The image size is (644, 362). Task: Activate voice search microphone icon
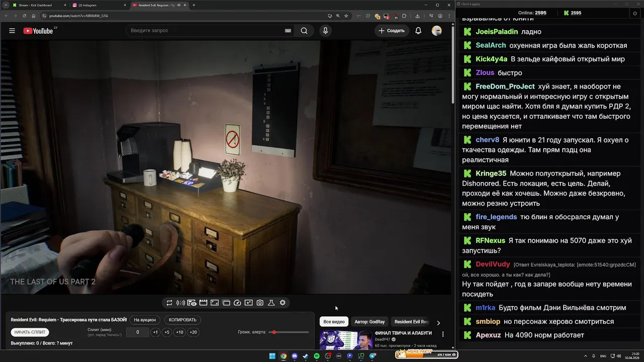(x=326, y=31)
